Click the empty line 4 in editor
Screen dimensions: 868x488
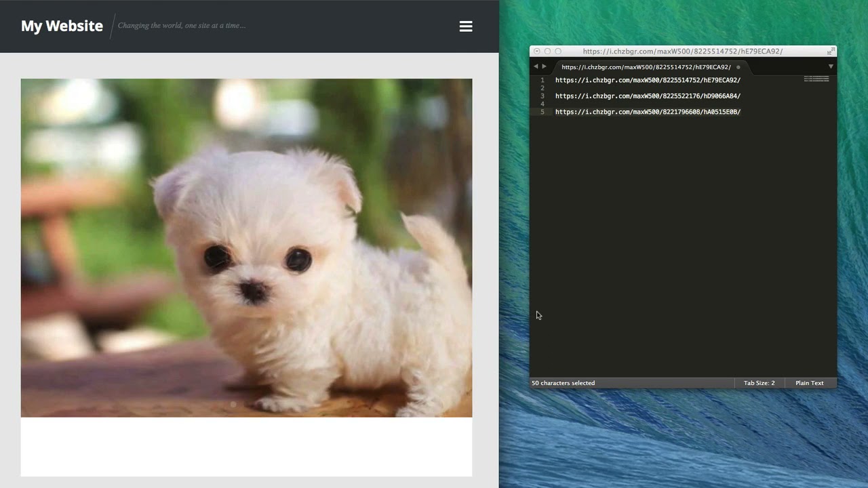tap(678, 104)
